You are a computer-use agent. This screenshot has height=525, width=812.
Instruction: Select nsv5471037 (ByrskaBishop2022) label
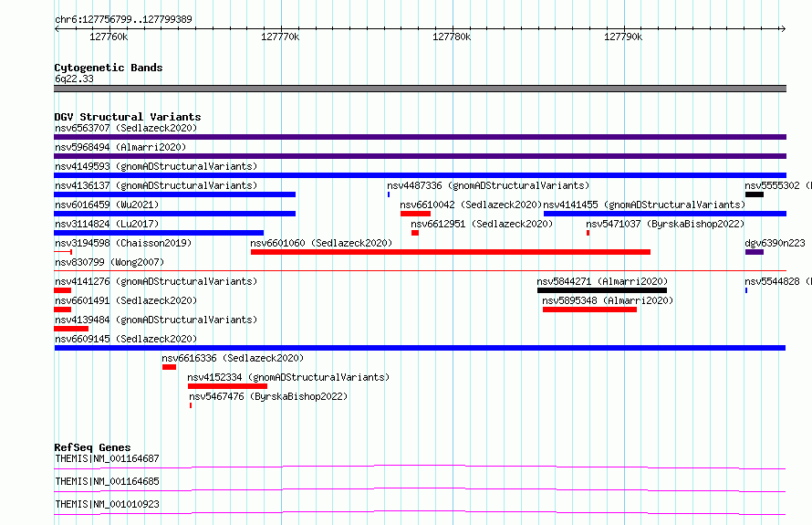coord(665,224)
